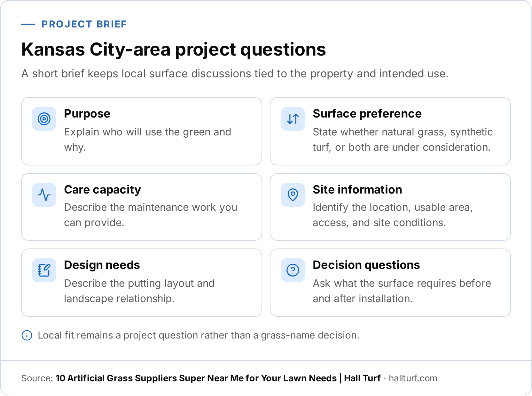Image resolution: width=532 pixels, height=396 pixels.
Task: Click the map pin icon beside Site information
Action: (x=293, y=195)
